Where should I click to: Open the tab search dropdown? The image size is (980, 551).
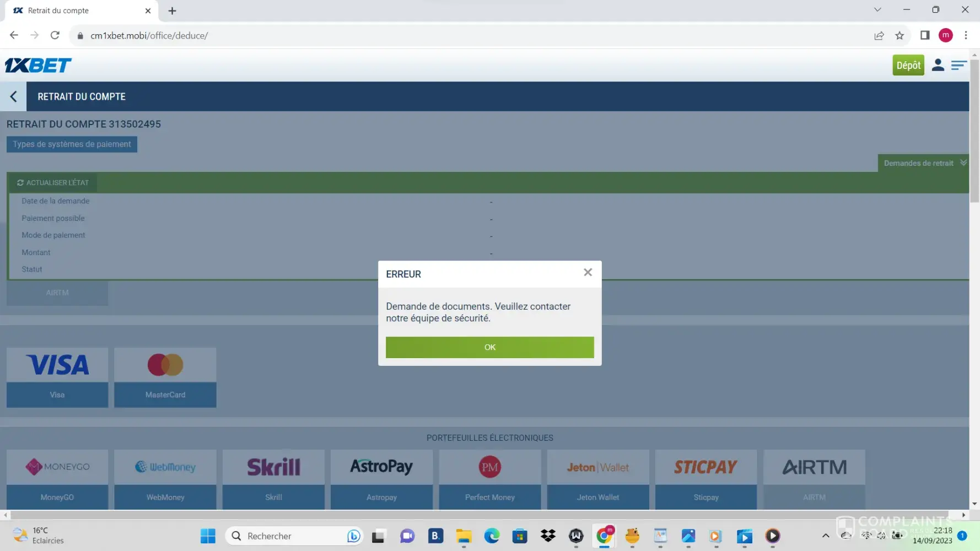pyautogui.click(x=877, y=10)
